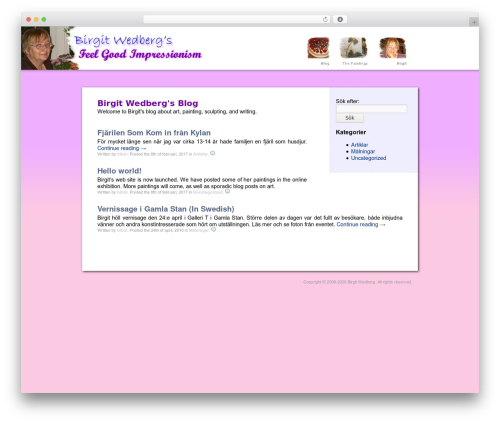
Task: Add a new browser tab with plus
Action: tap(474, 22)
